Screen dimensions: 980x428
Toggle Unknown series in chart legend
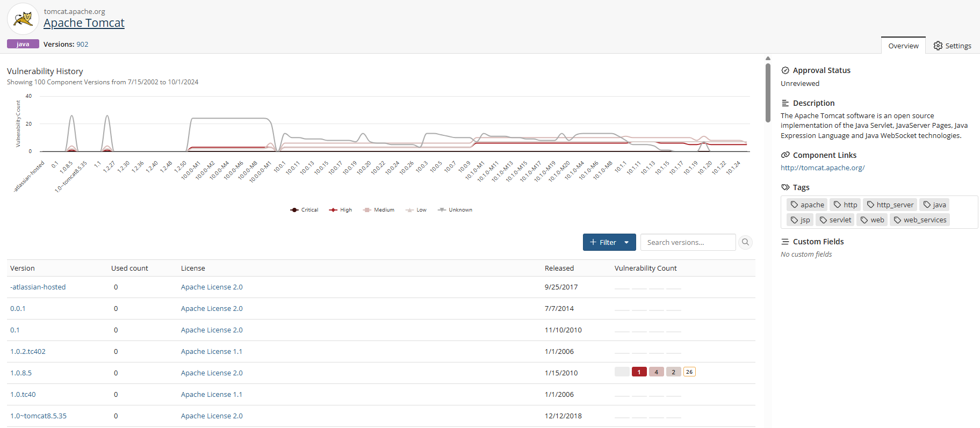(x=455, y=210)
